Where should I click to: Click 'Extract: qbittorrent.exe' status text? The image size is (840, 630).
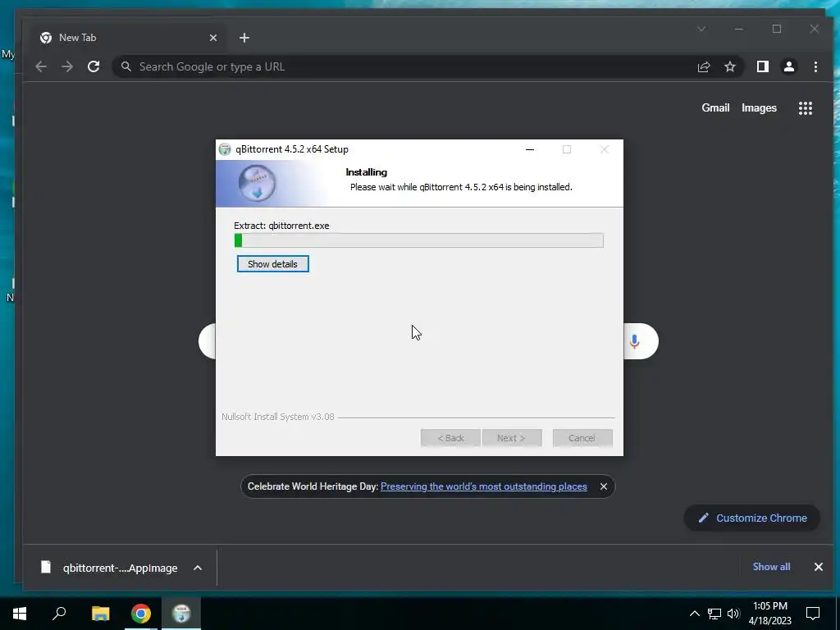[x=282, y=226]
